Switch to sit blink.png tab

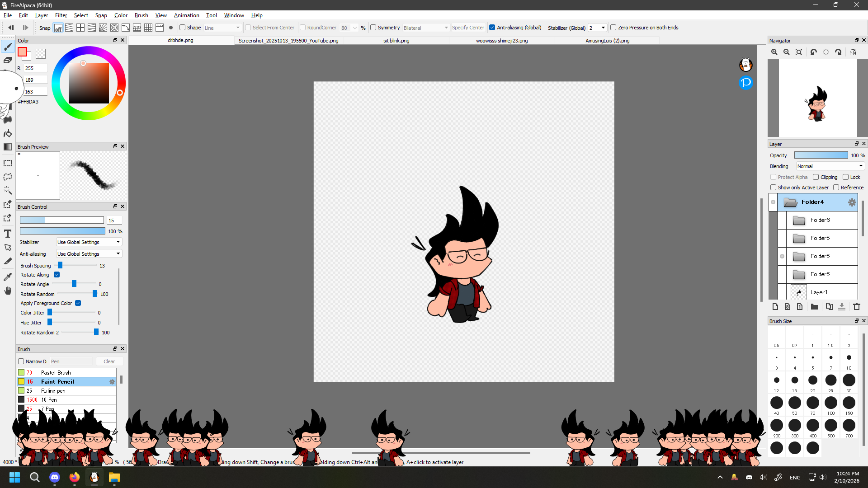[x=396, y=41]
